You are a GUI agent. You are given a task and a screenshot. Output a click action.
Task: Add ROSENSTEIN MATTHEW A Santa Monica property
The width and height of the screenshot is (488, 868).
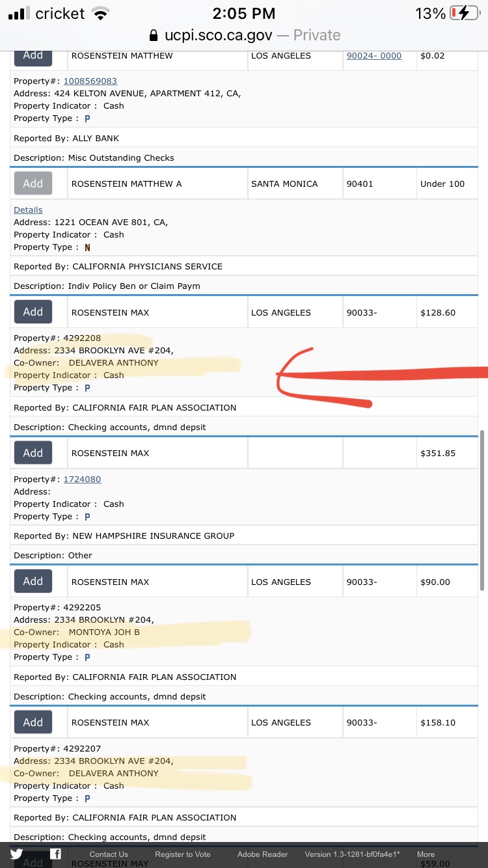tap(33, 183)
